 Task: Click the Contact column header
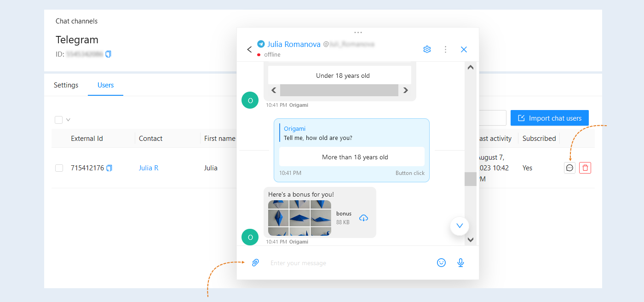click(151, 139)
